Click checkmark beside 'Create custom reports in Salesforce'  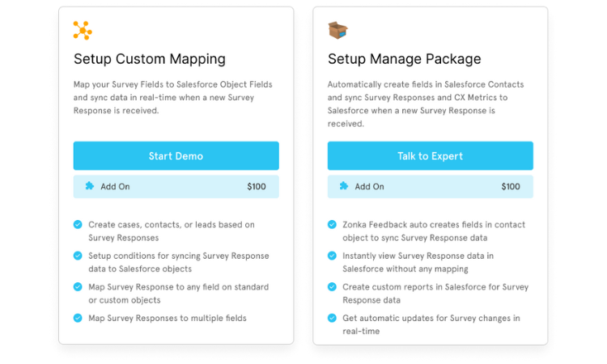pyautogui.click(x=332, y=287)
